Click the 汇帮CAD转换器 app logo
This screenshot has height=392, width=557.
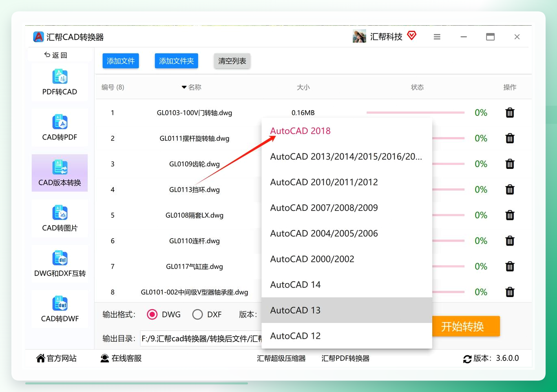pos(38,37)
